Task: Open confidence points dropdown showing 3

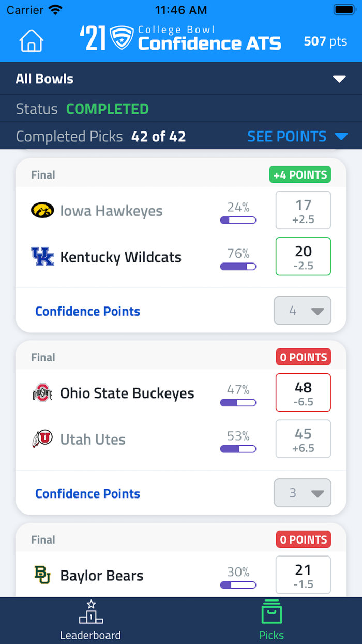Action: (303, 493)
